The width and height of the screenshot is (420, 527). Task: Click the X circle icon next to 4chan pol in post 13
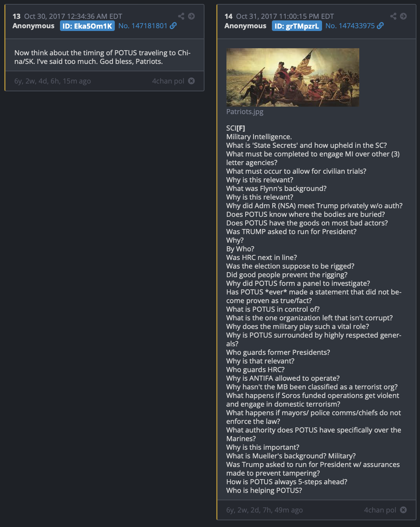coord(192,81)
